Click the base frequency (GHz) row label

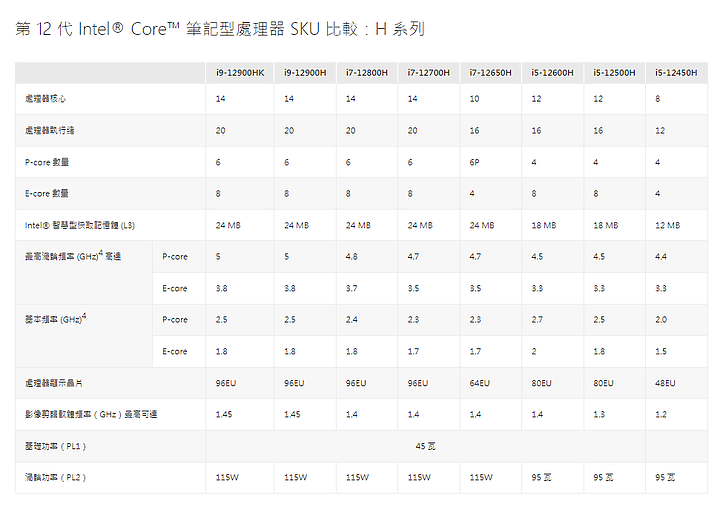(x=56, y=319)
